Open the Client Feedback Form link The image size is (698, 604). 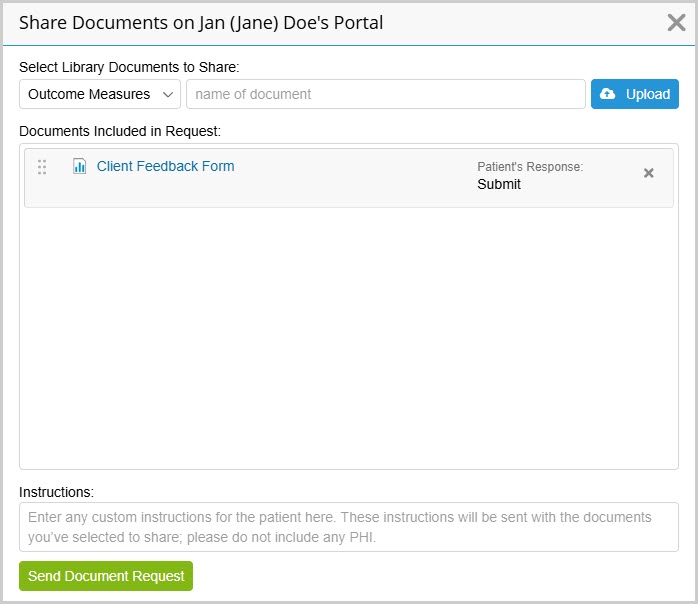coord(165,166)
